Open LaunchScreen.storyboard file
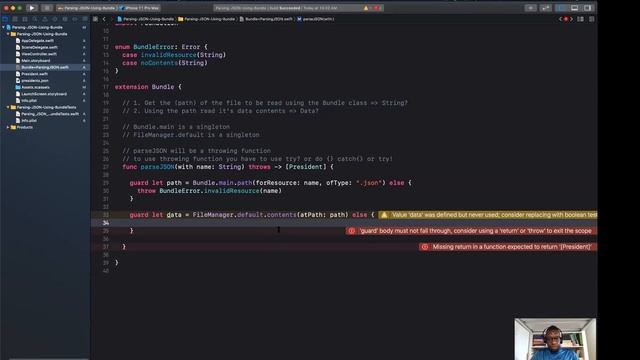 (x=44, y=93)
